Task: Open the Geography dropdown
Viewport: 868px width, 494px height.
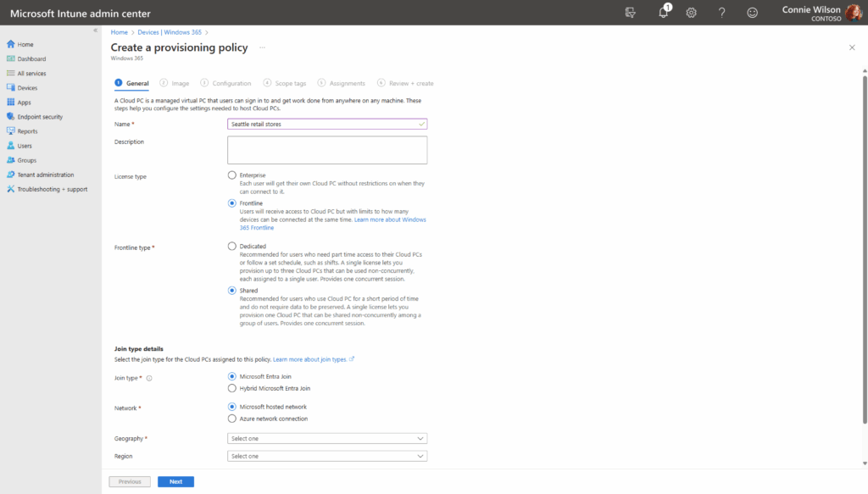Action: click(327, 439)
